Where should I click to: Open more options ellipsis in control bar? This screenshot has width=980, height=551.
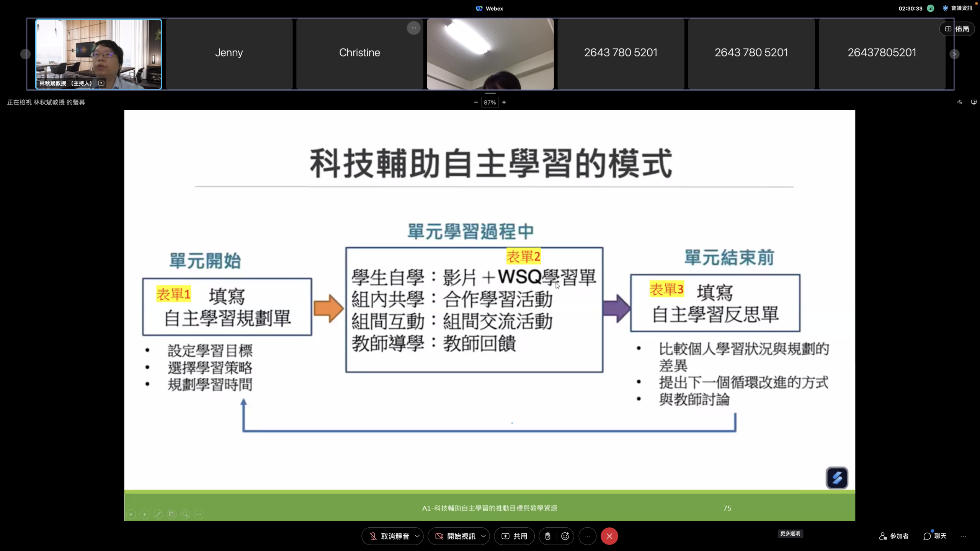click(x=587, y=536)
